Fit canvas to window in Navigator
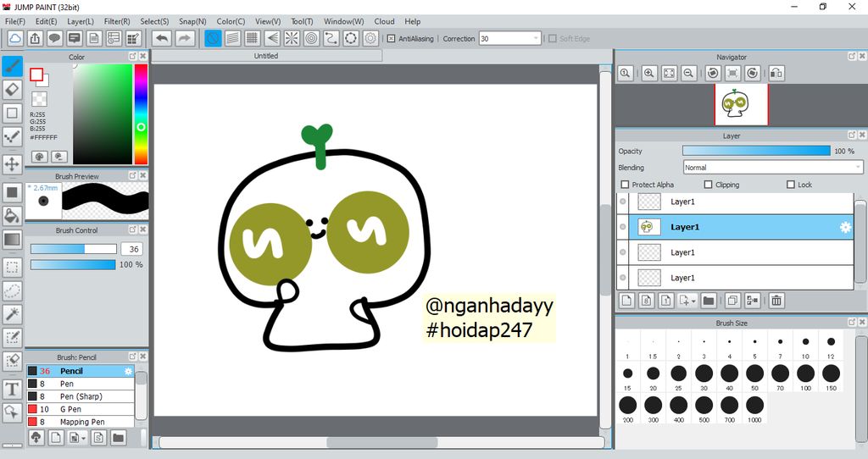Viewport: 868px width, 459px height. (670, 73)
